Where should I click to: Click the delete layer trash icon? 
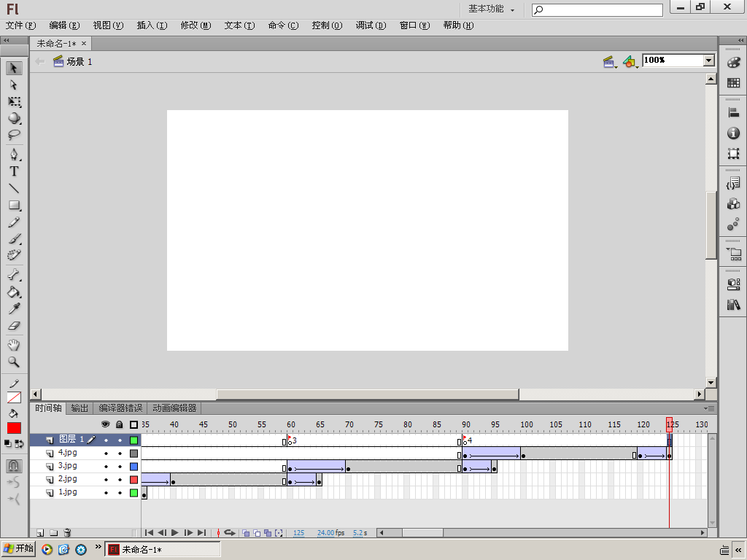[67, 533]
